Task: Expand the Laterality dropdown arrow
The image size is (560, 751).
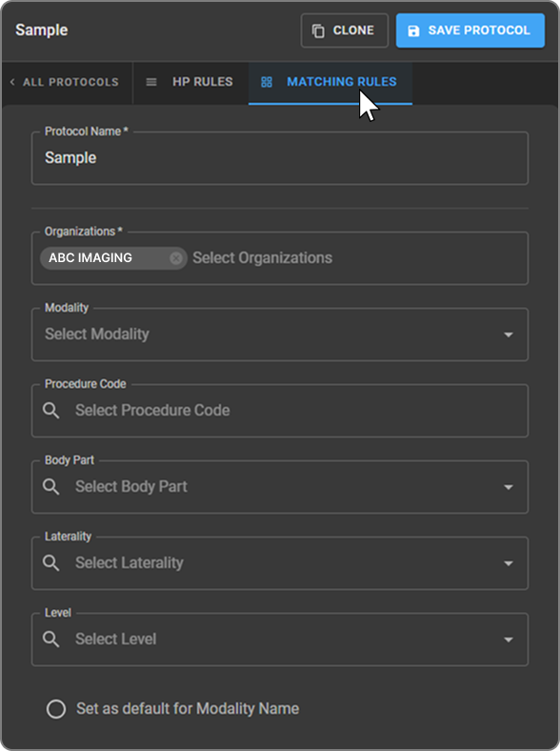Action: pos(509,563)
